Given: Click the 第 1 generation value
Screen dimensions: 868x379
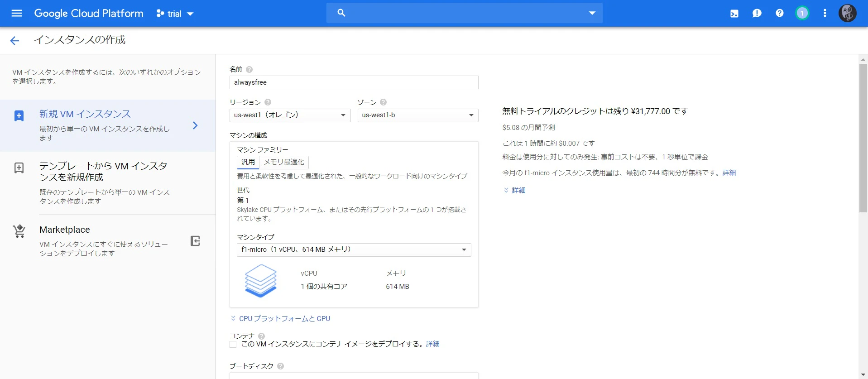Looking at the screenshot, I should 243,200.
